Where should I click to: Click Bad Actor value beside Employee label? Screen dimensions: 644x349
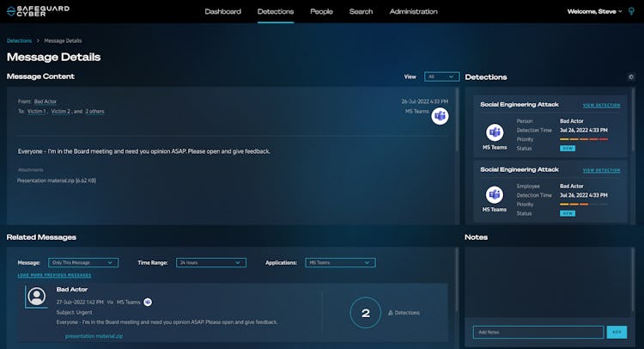(x=572, y=187)
